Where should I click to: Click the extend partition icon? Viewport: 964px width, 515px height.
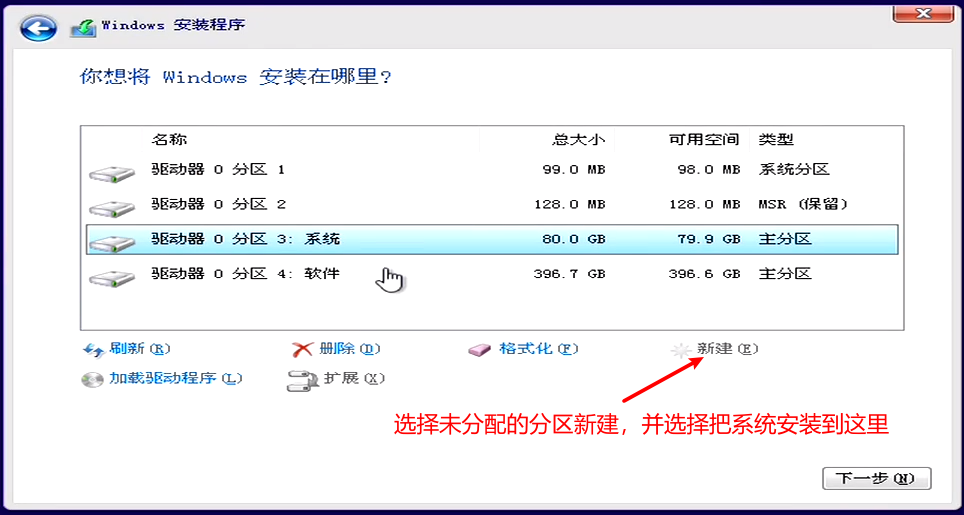tap(302, 380)
